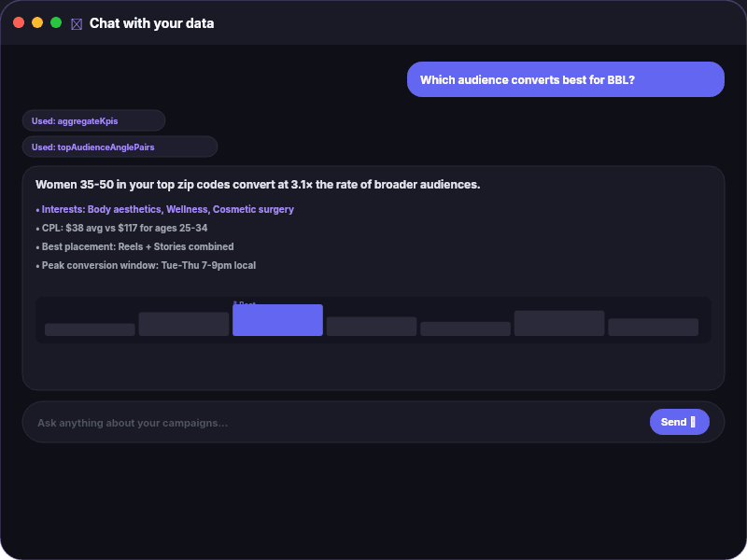Image resolution: width=747 pixels, height=560 pixels.
Task: Select the first bar in the chart
Action: click(x=90, y=329)
